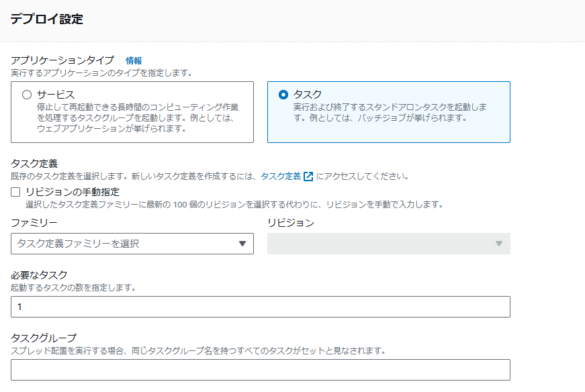585x392 pixels.
Task: Click the タスクグループ field label
Action: point(44,338)
